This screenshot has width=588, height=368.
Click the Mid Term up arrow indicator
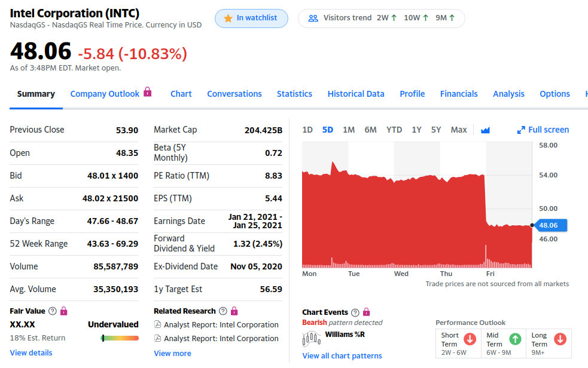pyautogui.click(x=514, y=339)
